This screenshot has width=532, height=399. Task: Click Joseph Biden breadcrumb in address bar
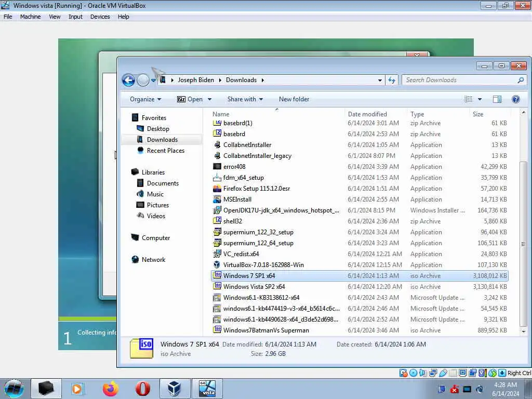click(x=196, y=80)
